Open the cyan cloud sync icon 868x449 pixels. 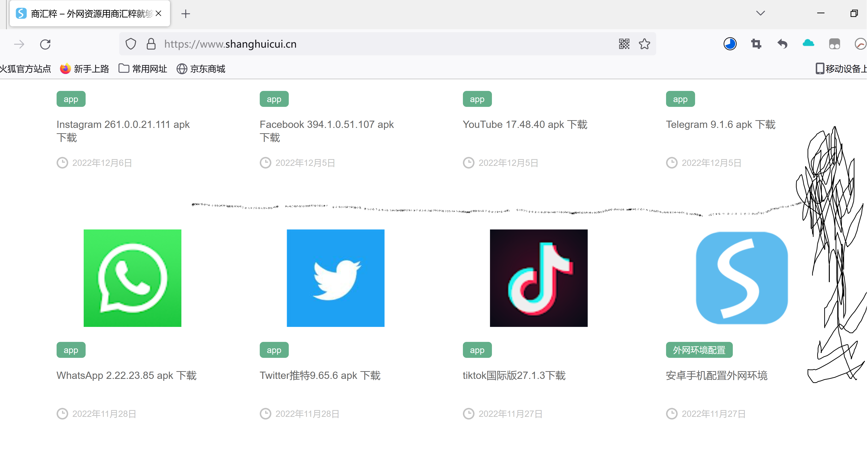click(808, 44)
